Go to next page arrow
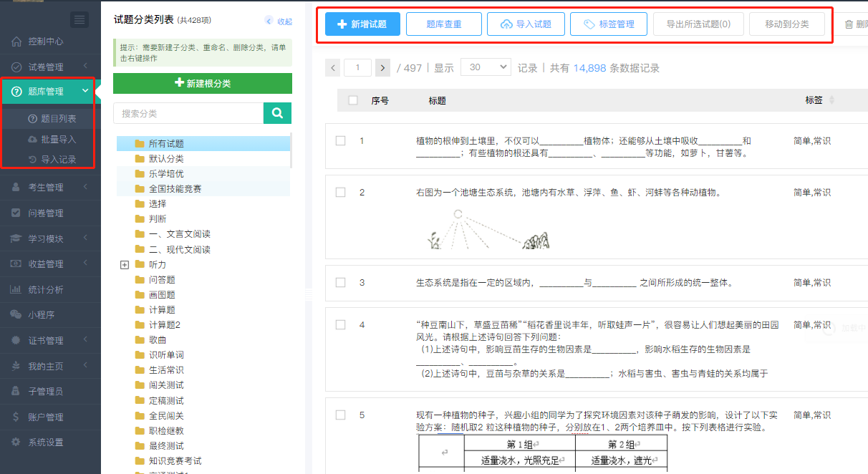Image resolution: width=868 pixels, height=474 pixels. click(x=383, y=68)
